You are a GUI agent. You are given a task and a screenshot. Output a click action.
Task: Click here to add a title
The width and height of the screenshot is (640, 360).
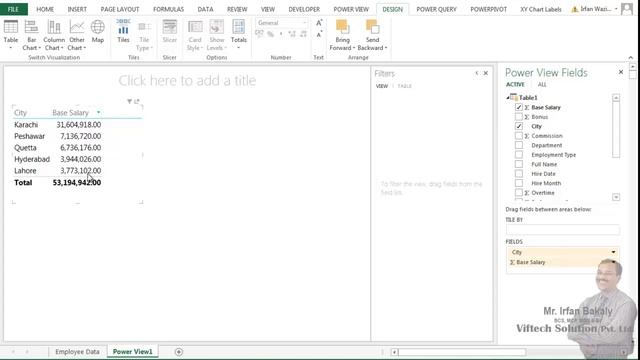(187, 80)
